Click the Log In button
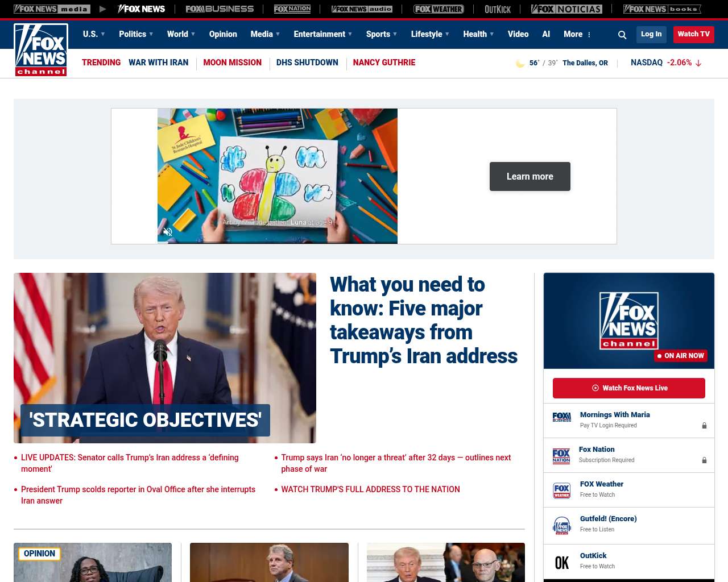Image resolution: width=728 pixels, height=582 pixels. 651,34
